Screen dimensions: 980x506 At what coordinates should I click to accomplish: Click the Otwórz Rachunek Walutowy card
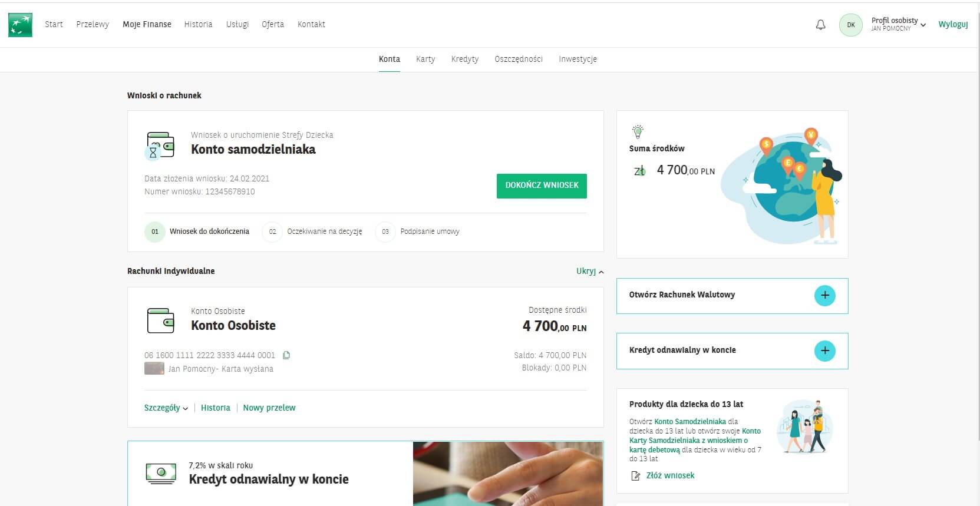(732, 296)
